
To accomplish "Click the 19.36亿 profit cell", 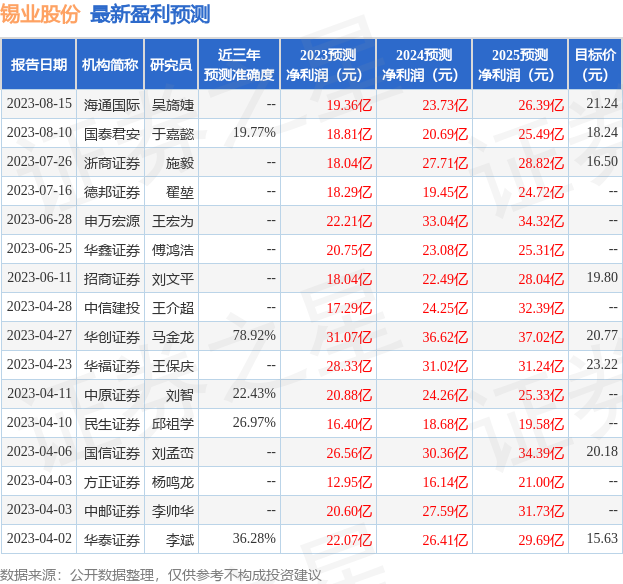I will (349, 105).
